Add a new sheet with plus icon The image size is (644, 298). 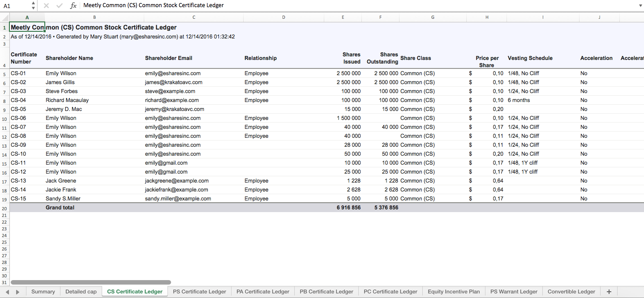click(x=609, y=292)
